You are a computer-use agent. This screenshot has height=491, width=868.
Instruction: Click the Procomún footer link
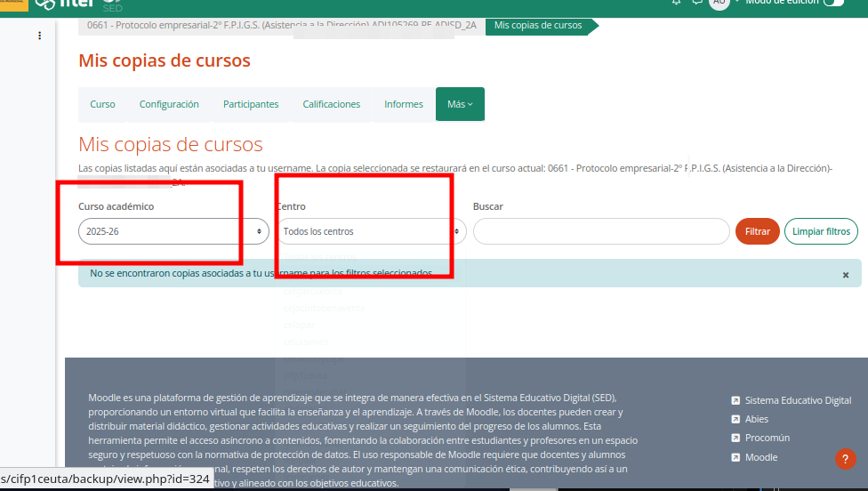(768, 438)
